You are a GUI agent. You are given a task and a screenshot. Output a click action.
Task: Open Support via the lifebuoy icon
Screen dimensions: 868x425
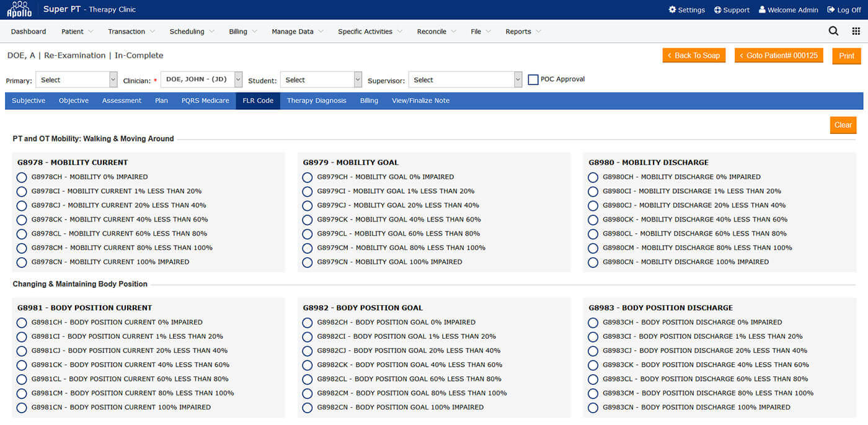coord(717,10)
